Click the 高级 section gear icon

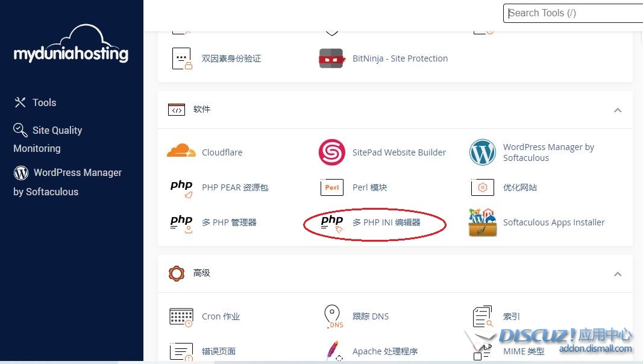[177, 274]
